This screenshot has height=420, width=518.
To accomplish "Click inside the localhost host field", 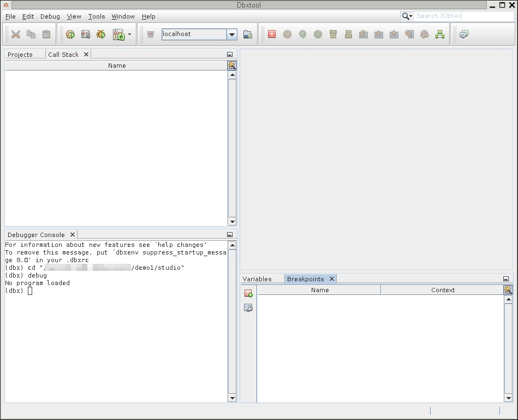I will point(194,34).
